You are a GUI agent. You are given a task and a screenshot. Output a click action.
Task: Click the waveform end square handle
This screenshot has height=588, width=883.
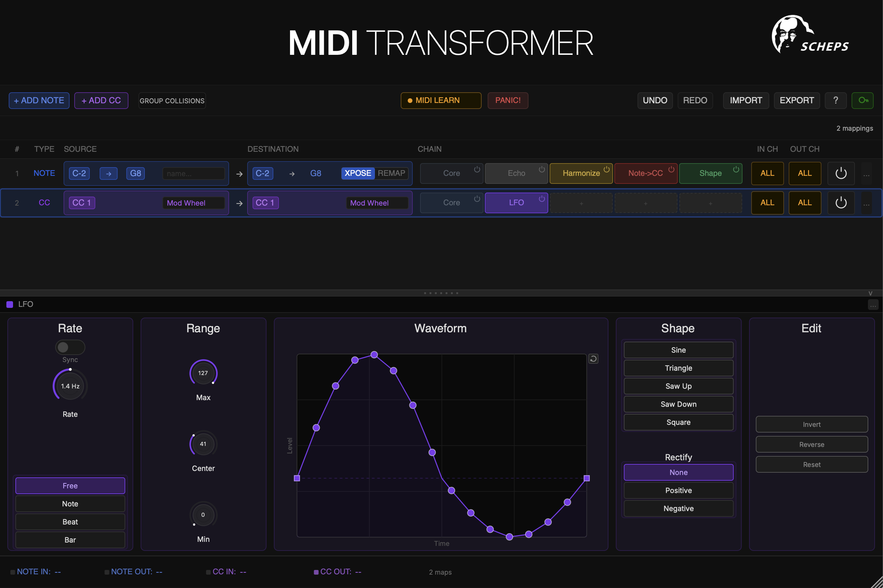click(587, 478)
